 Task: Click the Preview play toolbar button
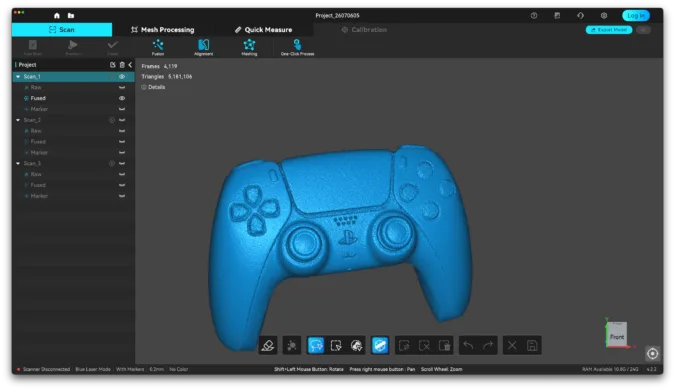73,47
